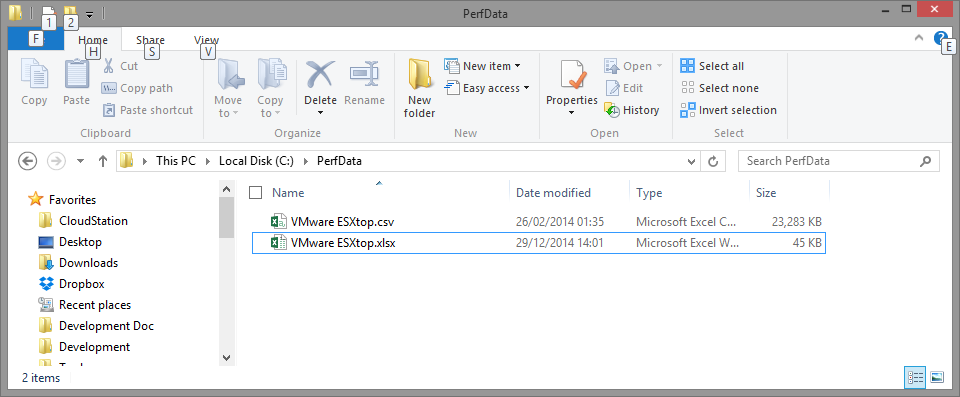Expand the Properties dropdown arrow
Screen dimensions: 960x397
[572, 113]
